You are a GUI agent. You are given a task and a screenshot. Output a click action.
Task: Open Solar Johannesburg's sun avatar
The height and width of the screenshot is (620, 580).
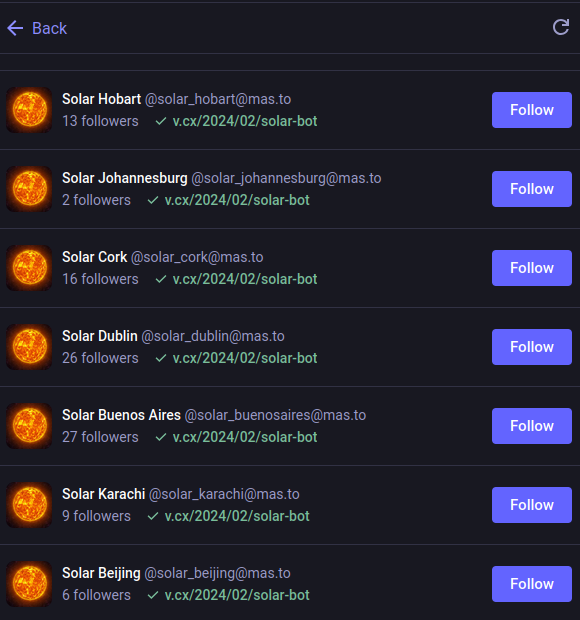pos(29,189)
